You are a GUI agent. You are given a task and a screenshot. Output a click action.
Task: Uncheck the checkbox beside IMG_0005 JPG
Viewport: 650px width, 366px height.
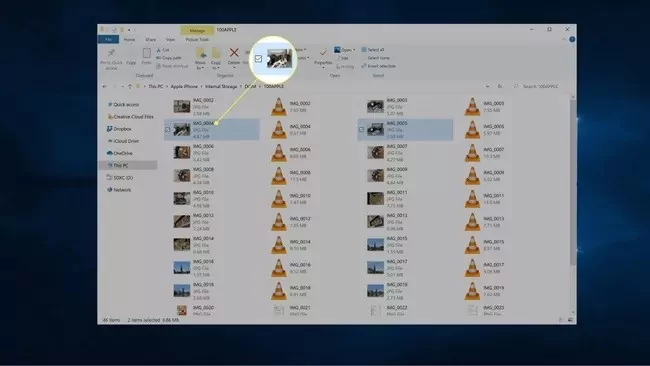361,130
